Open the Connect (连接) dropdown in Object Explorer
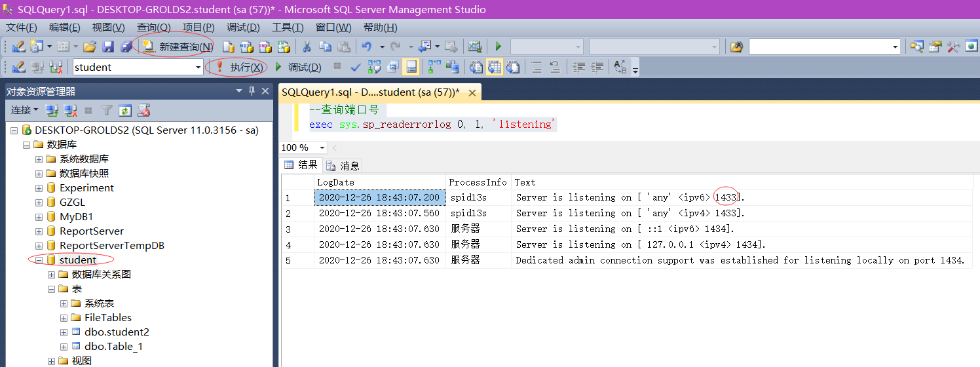980x367 pixels. point(24,110)
